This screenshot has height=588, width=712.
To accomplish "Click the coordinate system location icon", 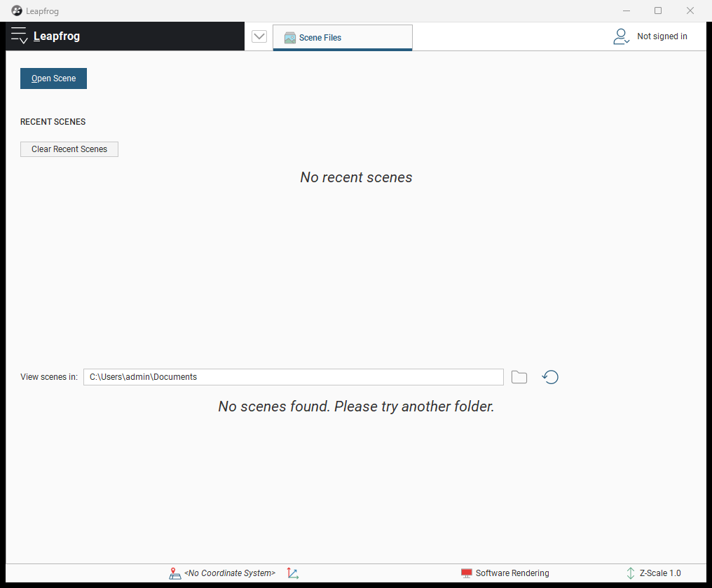I will tap(174, 573).
